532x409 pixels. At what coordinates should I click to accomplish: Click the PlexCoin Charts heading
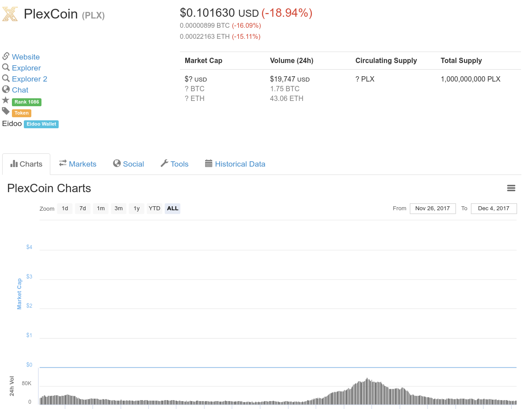[49, 188]
